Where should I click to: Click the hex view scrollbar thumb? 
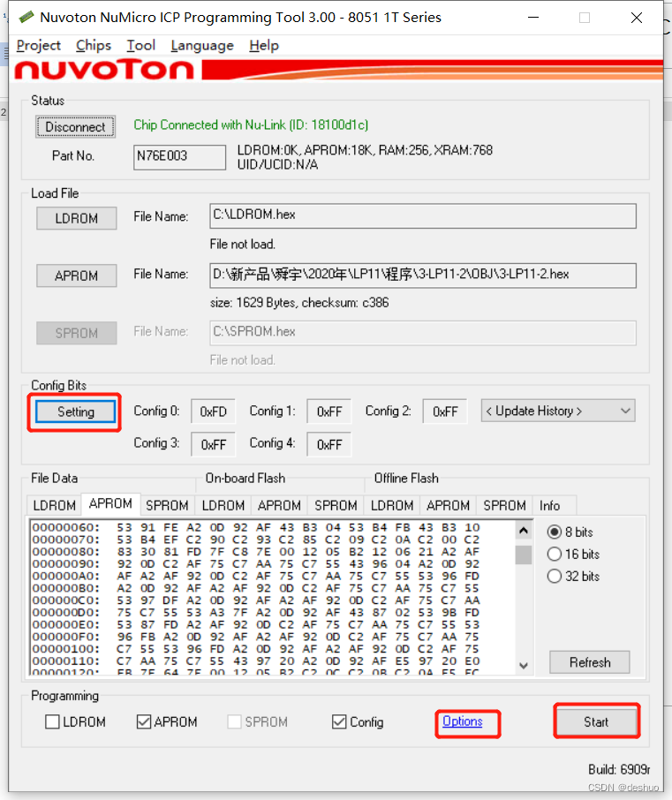coord(524,555)
